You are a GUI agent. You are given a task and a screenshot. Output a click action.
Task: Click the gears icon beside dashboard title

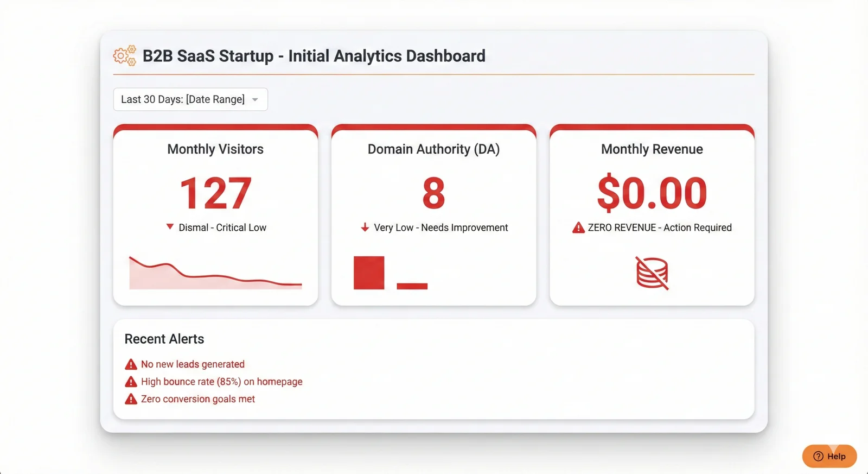(x=125, y=56)
